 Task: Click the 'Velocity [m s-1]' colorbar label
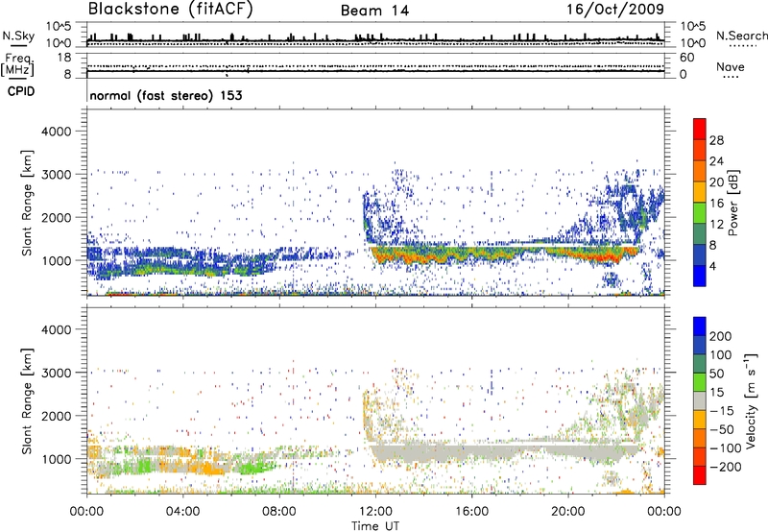click(x=750, y=400)
